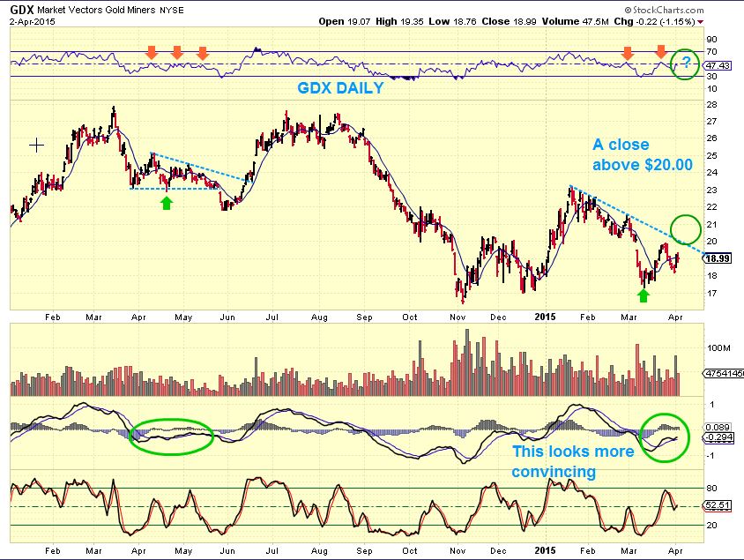
Task: Click the 47541450 volume value tag
Action: coord(724,374)
